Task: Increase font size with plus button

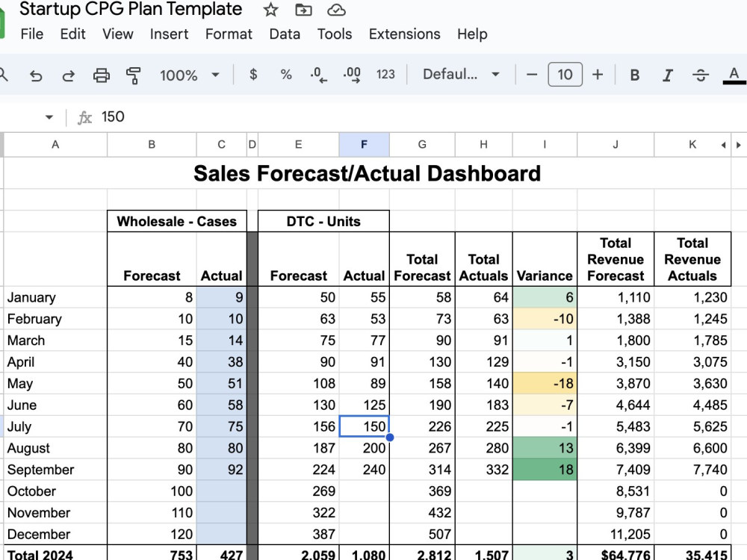Action: (598, 74)
